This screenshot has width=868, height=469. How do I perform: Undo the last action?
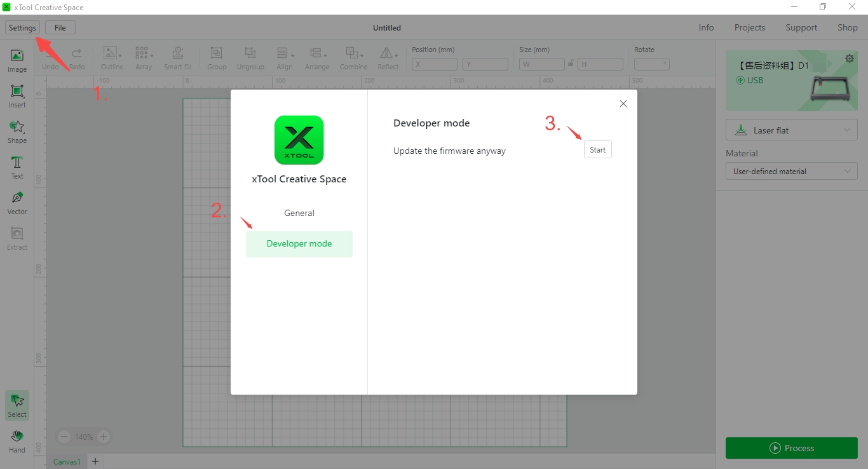[x=50, y=58]
